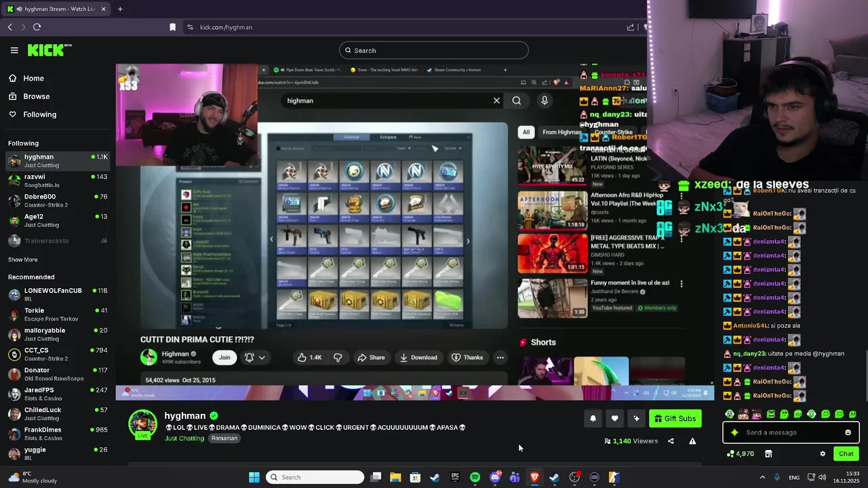
Task: Toggle the notification bell for hyghman
Action: 593,419
